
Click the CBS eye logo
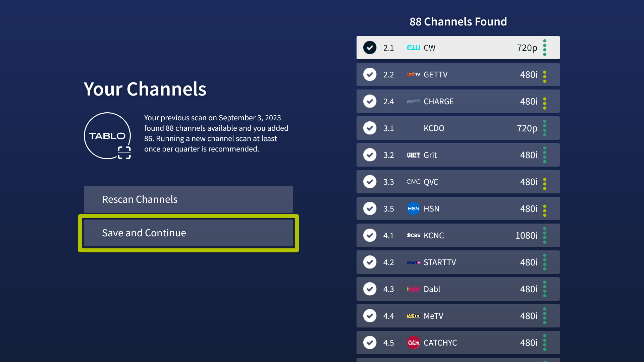coord(413,235)
